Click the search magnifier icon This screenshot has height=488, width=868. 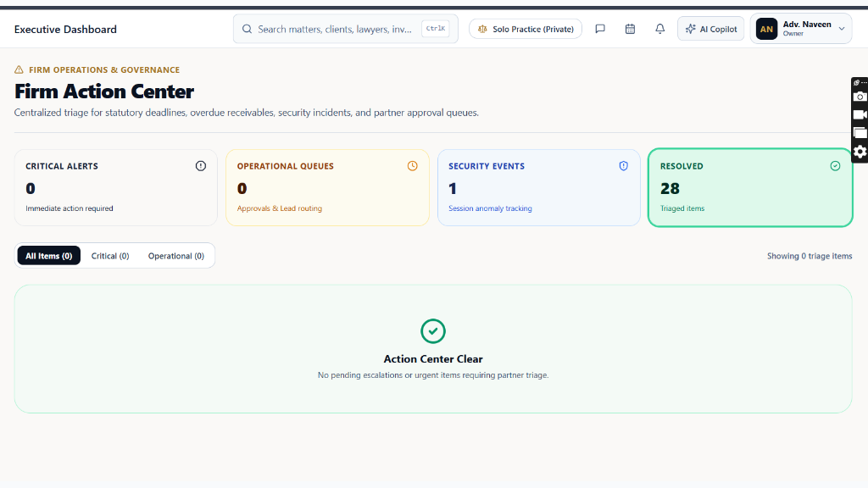click(247, 29)
